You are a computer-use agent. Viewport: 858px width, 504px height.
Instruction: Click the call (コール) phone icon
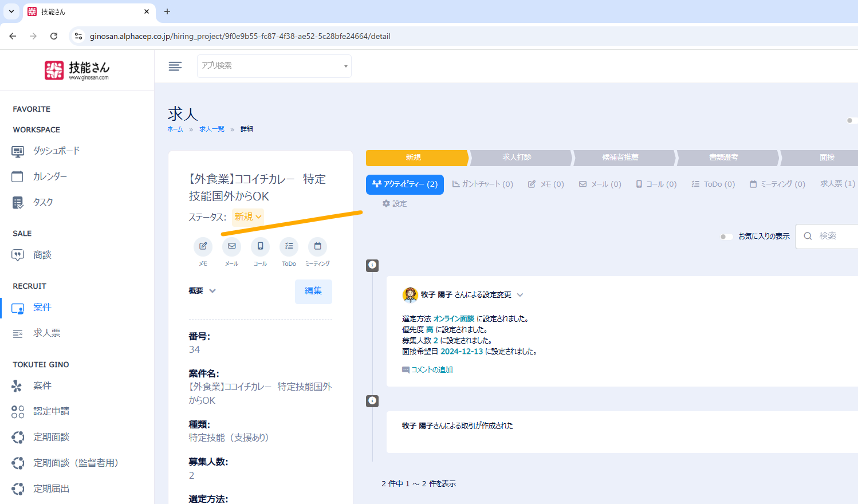tap(260, 246)
